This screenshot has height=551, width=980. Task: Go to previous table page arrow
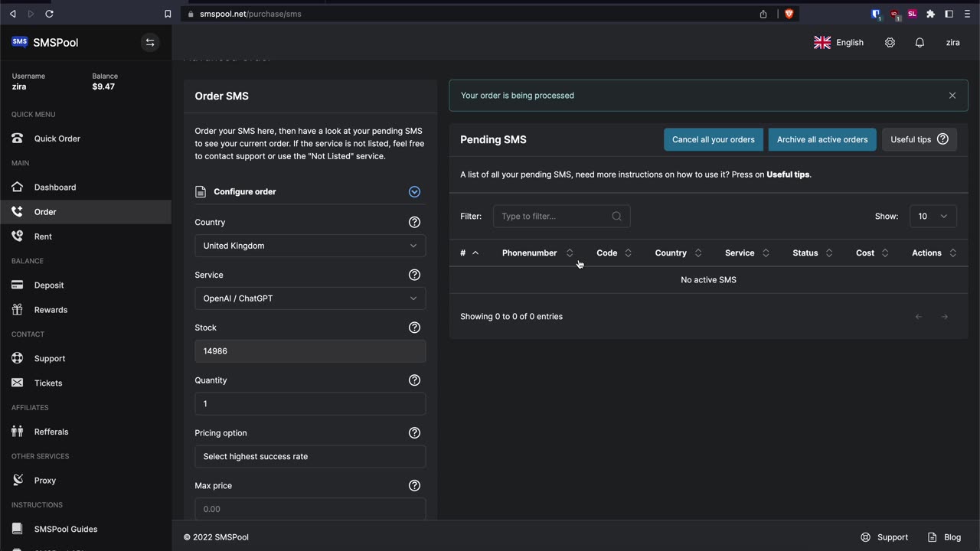pyautogui.click(x=919, y=317)
